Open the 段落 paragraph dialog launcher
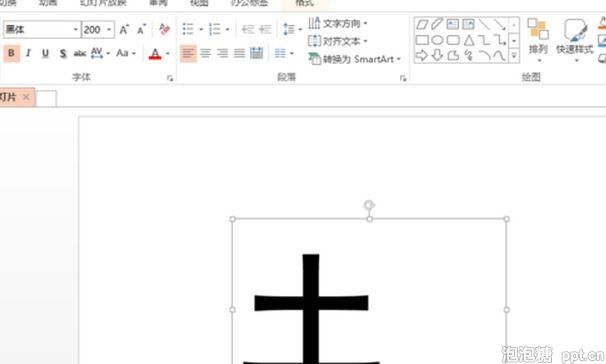 [403, 78]
